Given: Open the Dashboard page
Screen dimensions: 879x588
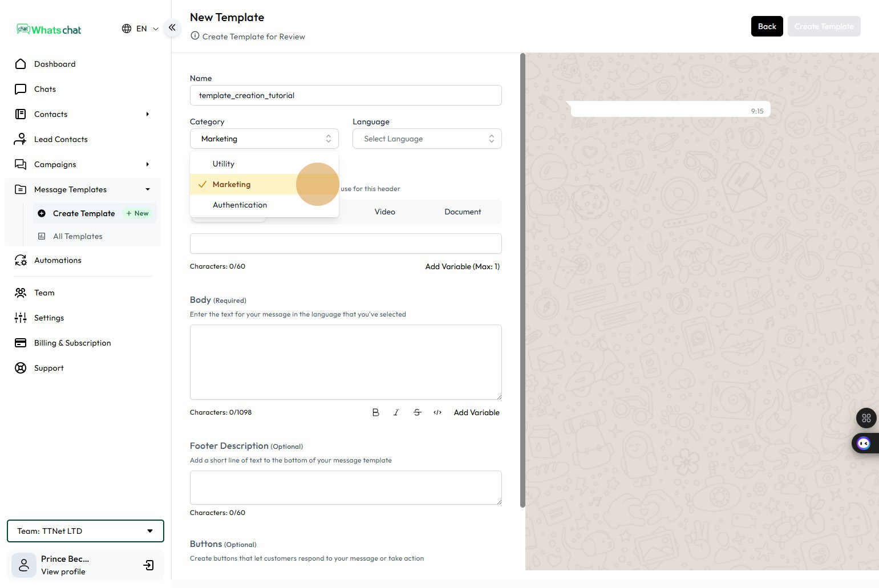Looking at the screenshot, I should pyautogui.click(x=55, y=64).
